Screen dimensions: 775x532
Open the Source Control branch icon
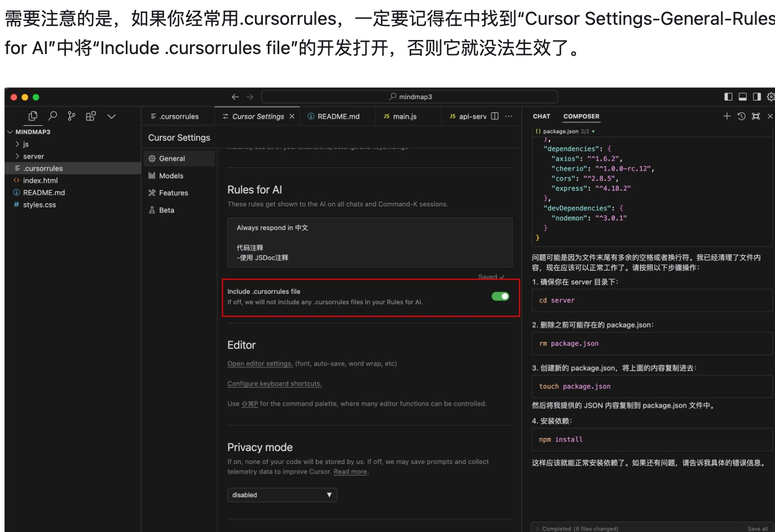[x=71, y=116]
